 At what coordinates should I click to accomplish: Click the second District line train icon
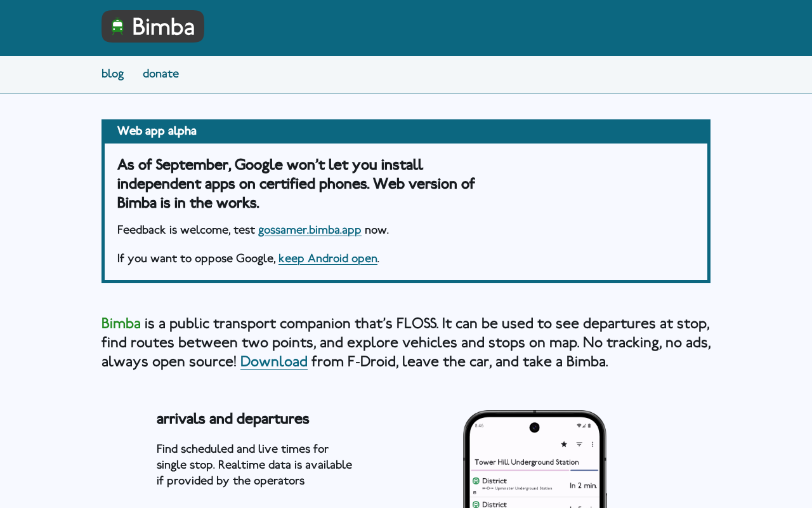pos(476,504)
